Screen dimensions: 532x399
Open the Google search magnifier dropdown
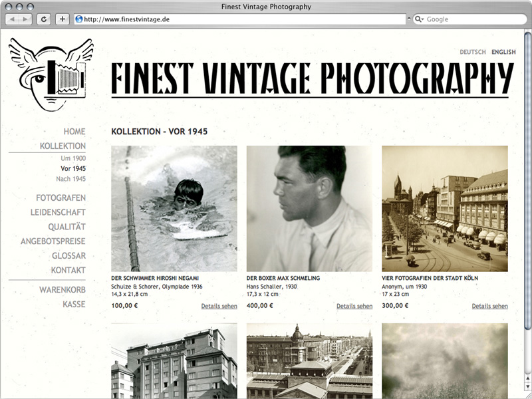420,19
